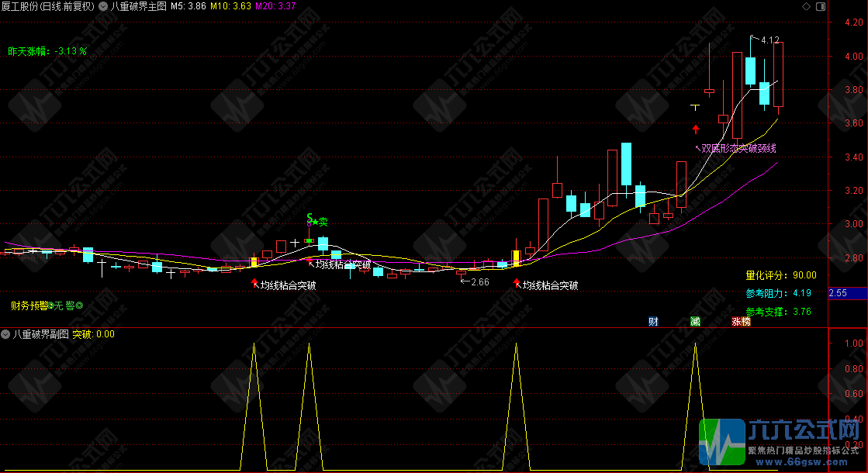Click the 4.20 price axis label
This screenshot has height=473, width=868.
(x=853, y=22)
